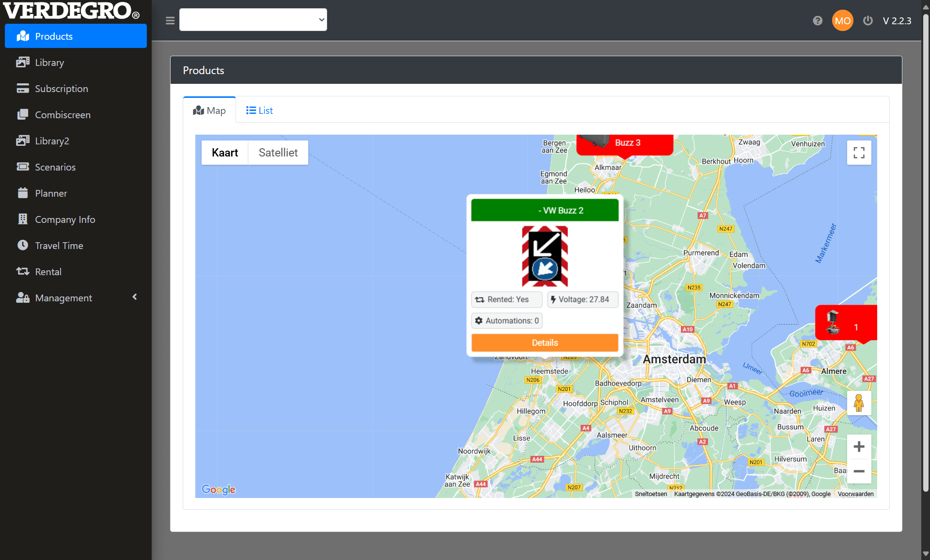Click the Verdegro logo
Screen dimensions: 930x560
click(x=72, y=11)
